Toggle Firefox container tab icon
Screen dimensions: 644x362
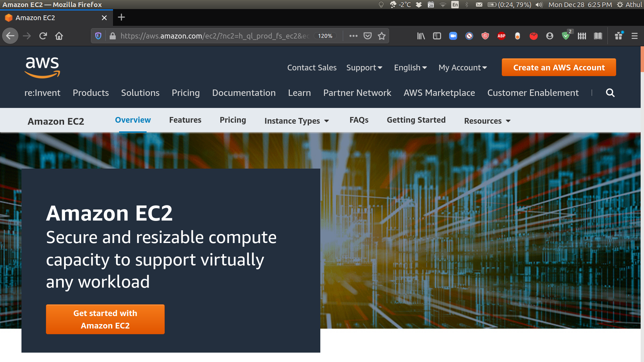point(582,36)
